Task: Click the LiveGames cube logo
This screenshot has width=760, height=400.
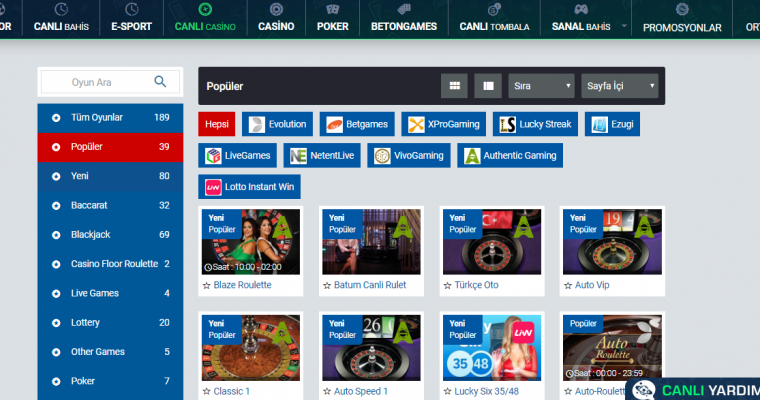Action: pyautogui.click(x=213, y=156)
